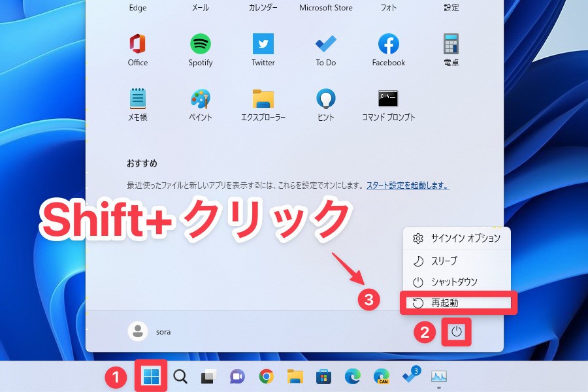
Task: Open Teams Chat on taskbar
Action: click(x=237, y=376)
